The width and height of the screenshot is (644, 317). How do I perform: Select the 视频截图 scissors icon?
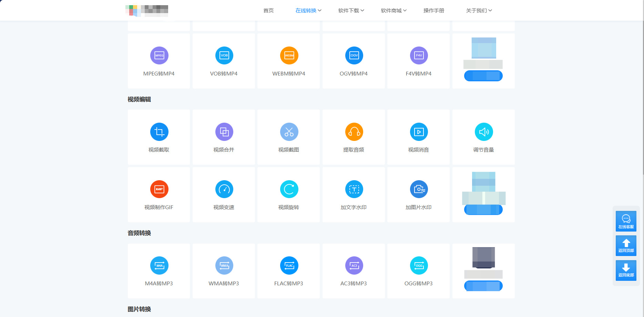tap(289, 132)
